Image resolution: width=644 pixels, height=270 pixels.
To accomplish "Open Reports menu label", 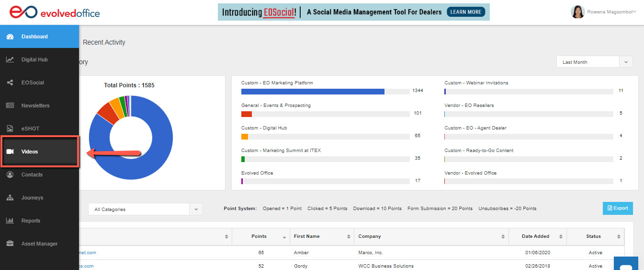I will pyautogui.click(x=31, y=221).
